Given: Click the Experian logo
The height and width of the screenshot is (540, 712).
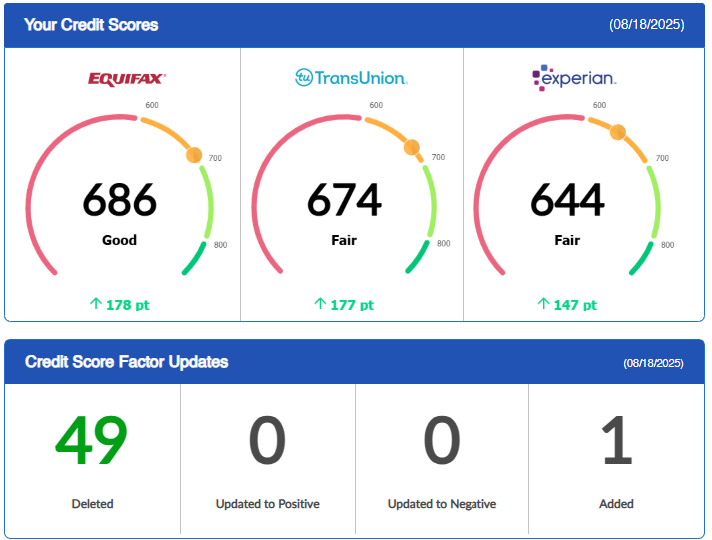Looking at the screenshot, I should [x=574, y=77].
